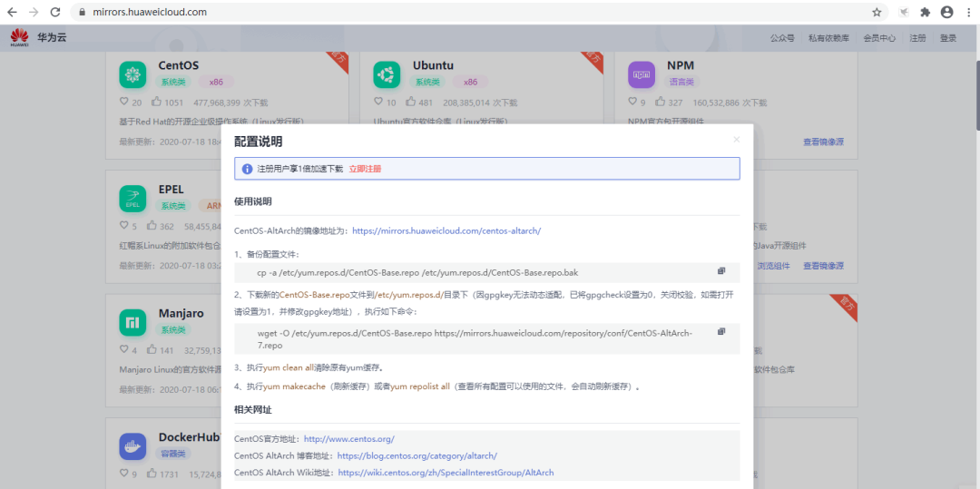Click 查看镜像源 in the NPM card
The width and height of the screenshot is (980, 489).
pyautogui.click(x=823, y=142)
